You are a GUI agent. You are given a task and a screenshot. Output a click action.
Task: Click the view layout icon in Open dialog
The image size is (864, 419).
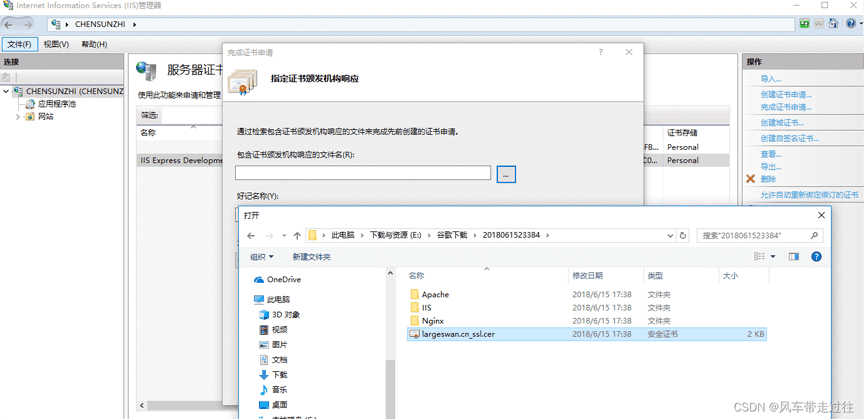pos(760,257)
